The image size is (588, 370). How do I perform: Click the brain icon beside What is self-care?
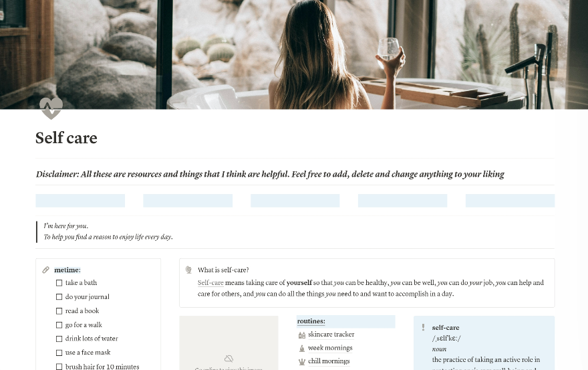(x=188, y=270)
